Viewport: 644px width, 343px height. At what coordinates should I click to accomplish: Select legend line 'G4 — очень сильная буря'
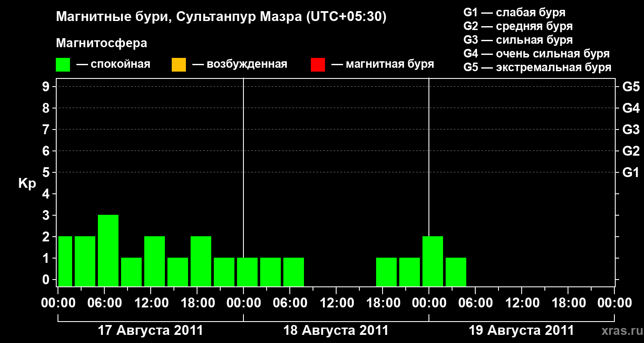pos(537,54)
